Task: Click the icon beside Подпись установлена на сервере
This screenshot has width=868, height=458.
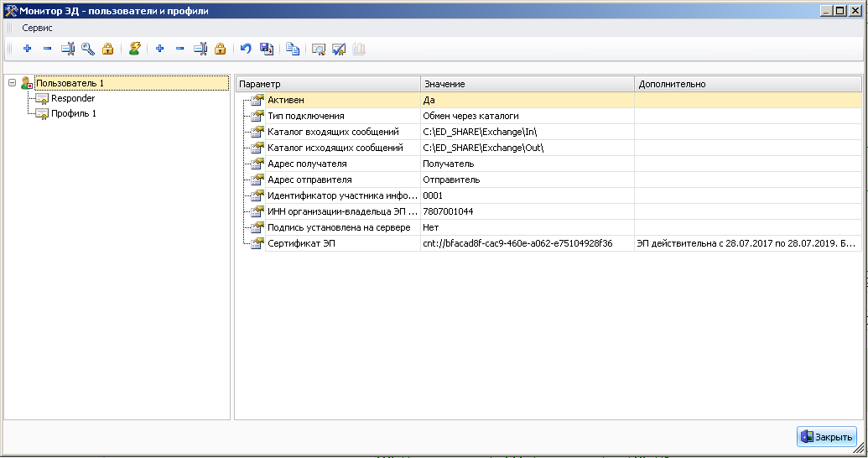Action: pos(257,227)
